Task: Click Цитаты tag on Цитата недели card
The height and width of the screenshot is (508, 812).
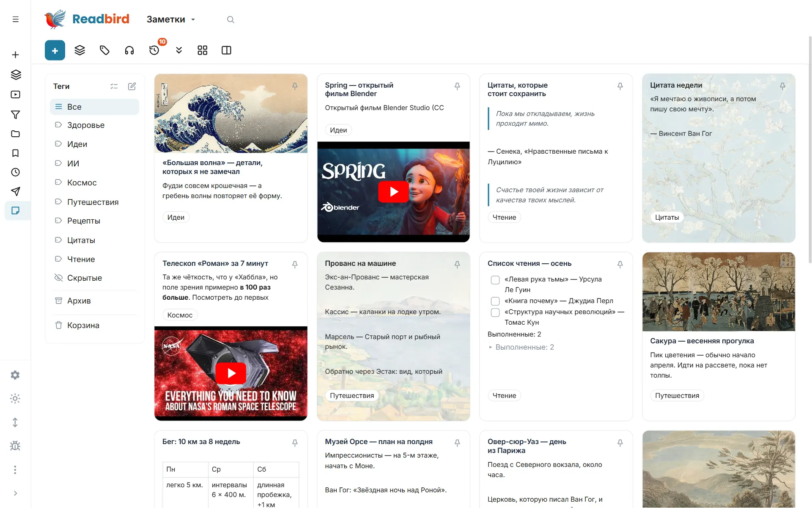Action: click(667, 218)
